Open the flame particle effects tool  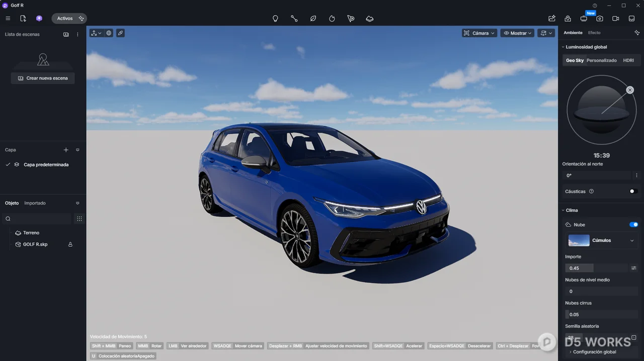pyautogui.click(x=332, y=18)
